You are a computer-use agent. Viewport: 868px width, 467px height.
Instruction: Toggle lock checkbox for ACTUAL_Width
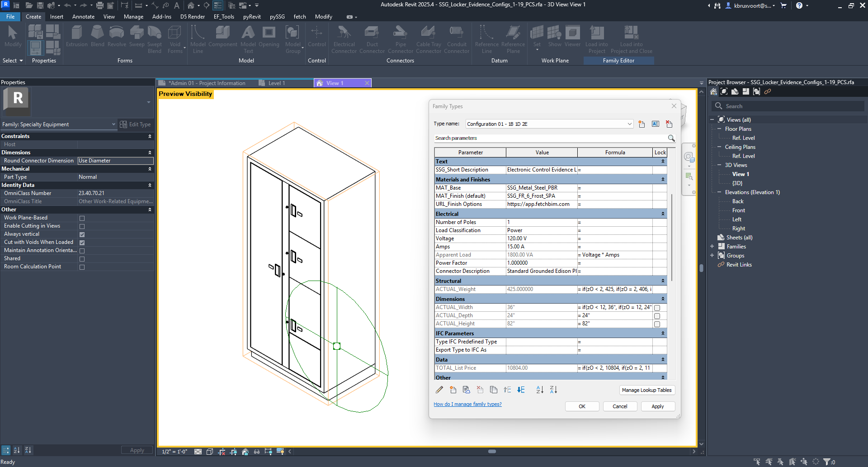(657, 308)
